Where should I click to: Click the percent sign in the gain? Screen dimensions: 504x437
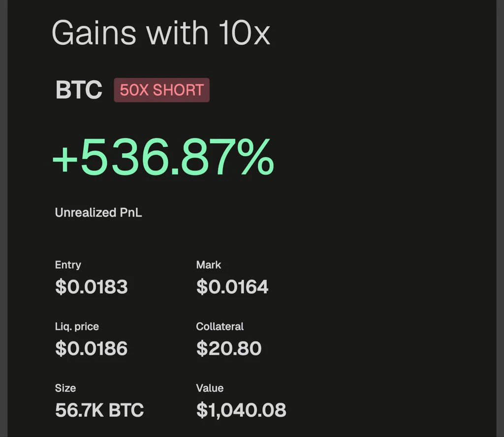[x=255, y=157]
